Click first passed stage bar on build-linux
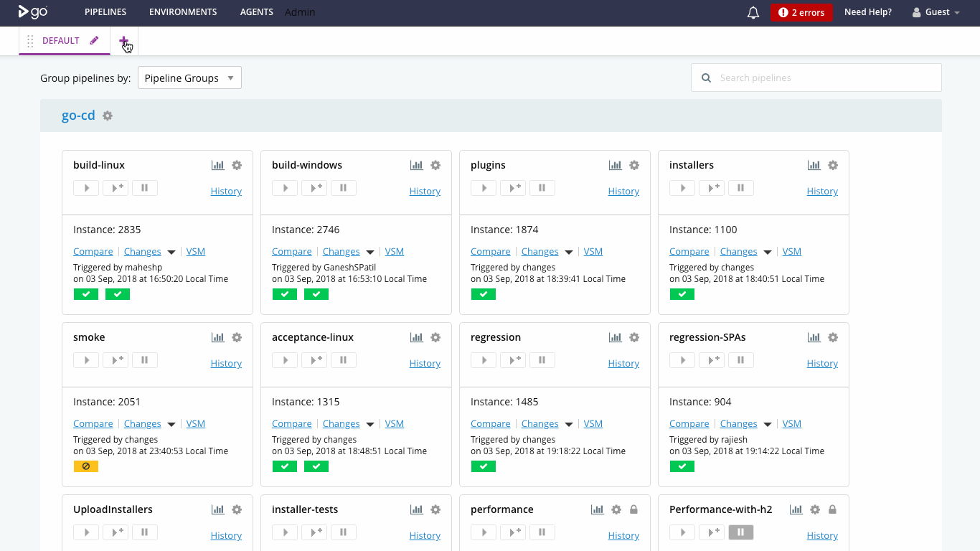 point(86,294)
